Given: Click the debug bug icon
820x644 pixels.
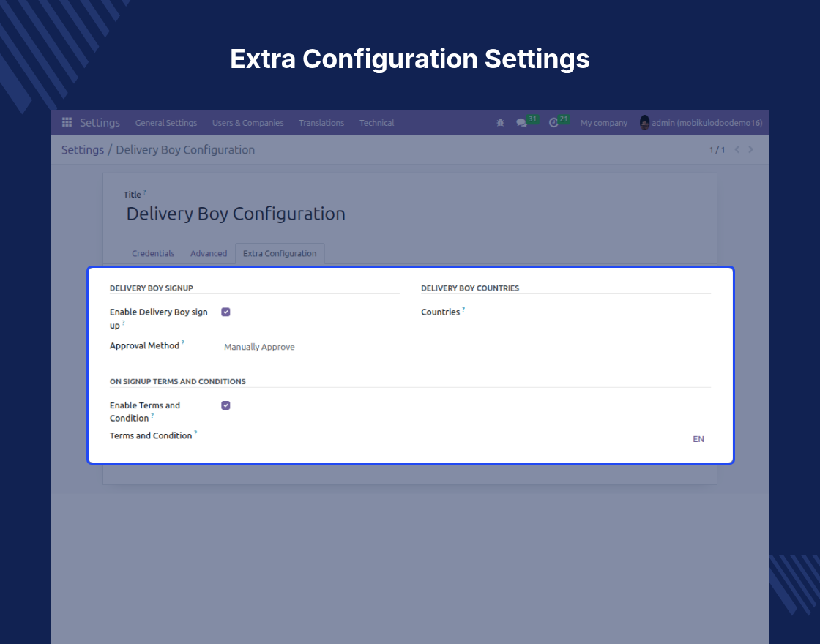Looking at the screenshot, I should click(x=500, y=123).
